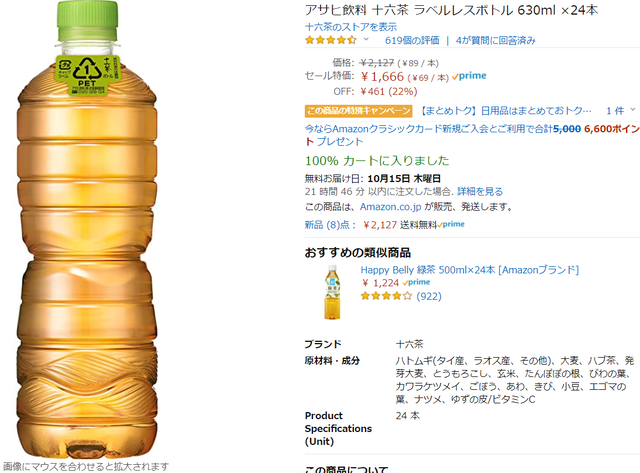
Task: Click prime icon next to 送料無料
Action: pos(451,224)
